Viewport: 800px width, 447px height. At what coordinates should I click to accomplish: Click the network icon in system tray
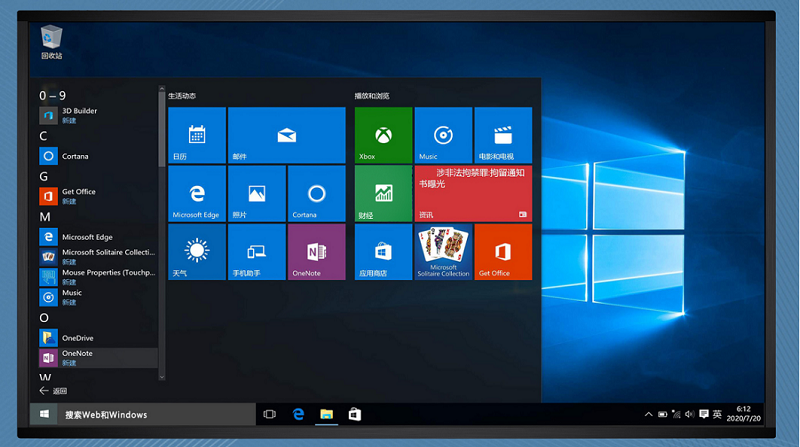(676, 414)
